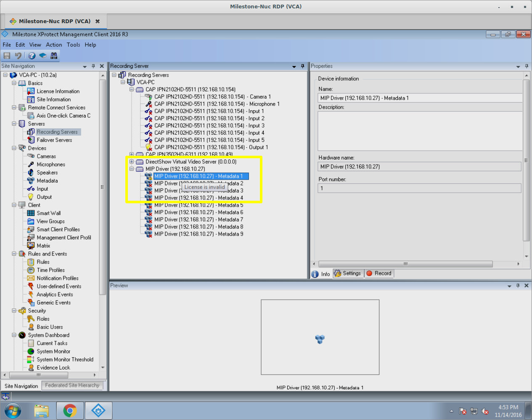
Task: Open the Help menu
Action: [x=90, y=45]
